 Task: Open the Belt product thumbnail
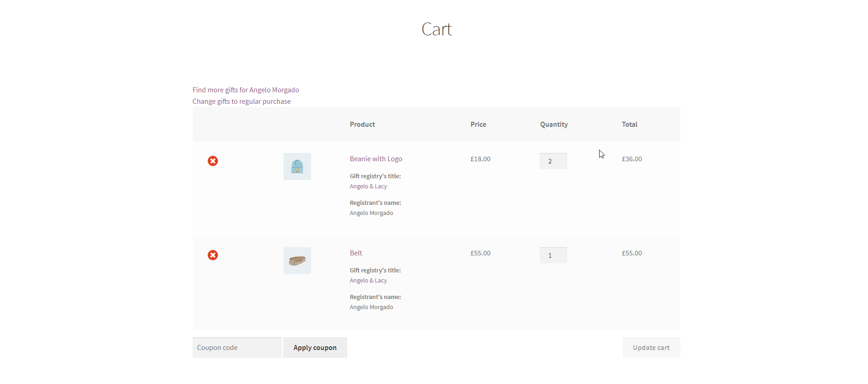point(297,260)
